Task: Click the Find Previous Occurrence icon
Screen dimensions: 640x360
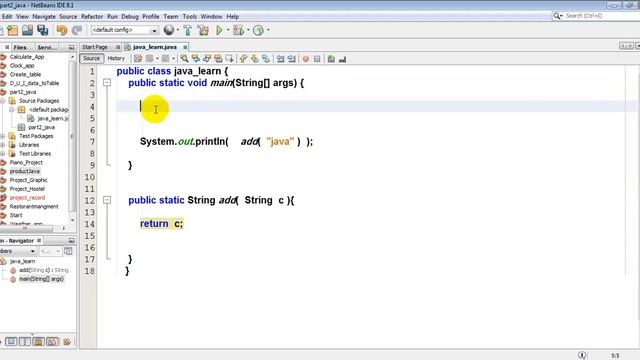Action: (x=196, y=59)
